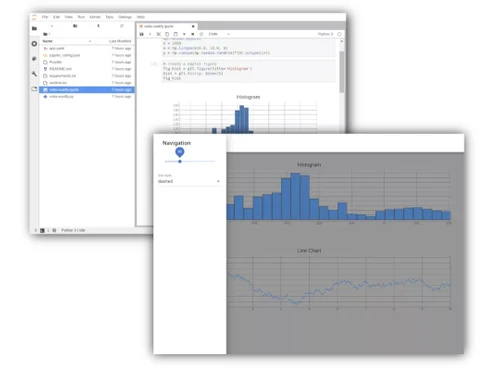Open the Tabs menu

(109, 17)
